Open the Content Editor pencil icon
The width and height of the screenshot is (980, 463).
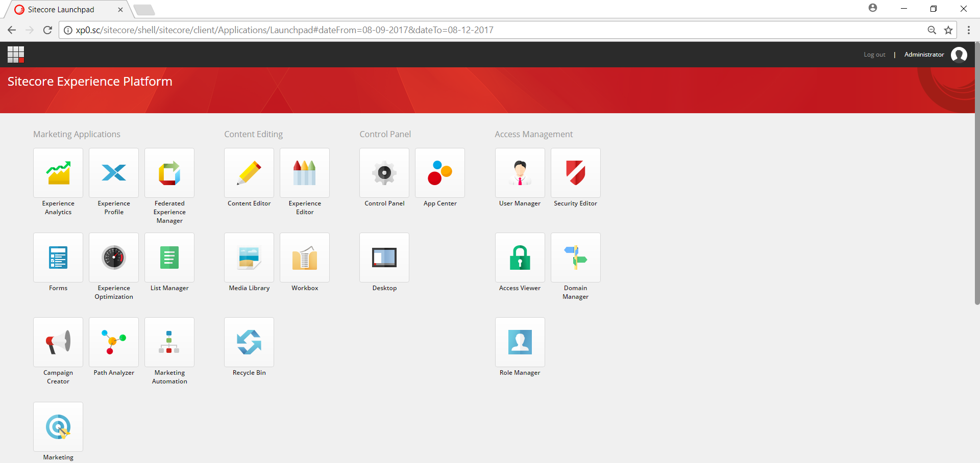249,173
